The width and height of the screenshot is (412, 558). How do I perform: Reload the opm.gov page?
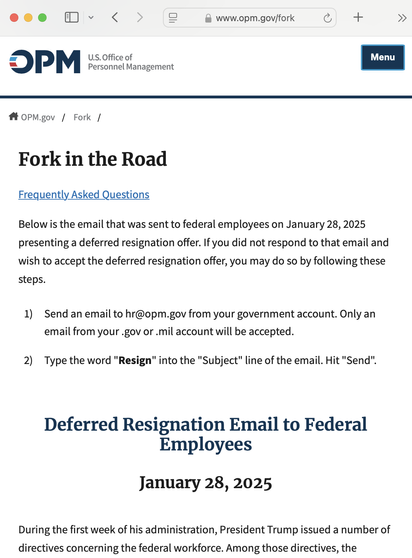(327, 18)
